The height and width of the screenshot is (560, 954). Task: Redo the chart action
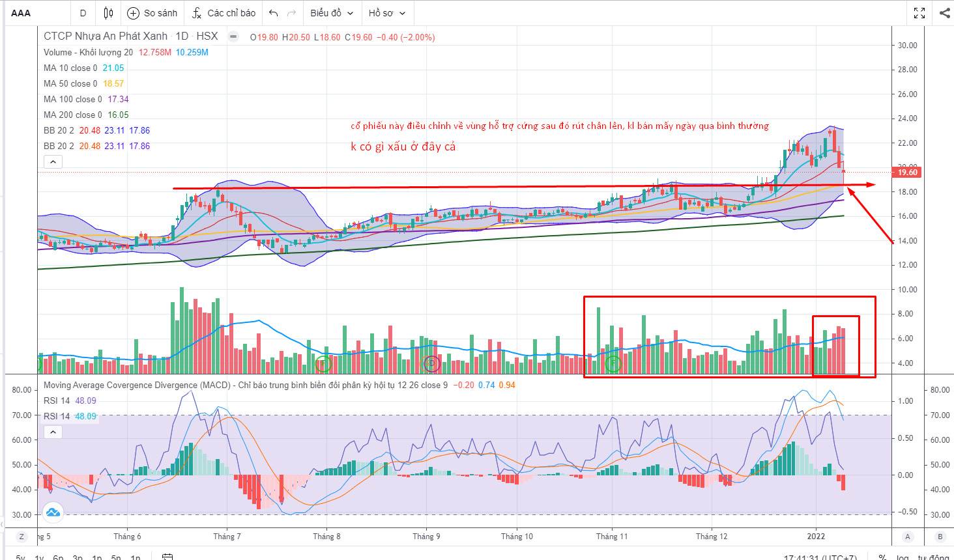coord(291,13)
